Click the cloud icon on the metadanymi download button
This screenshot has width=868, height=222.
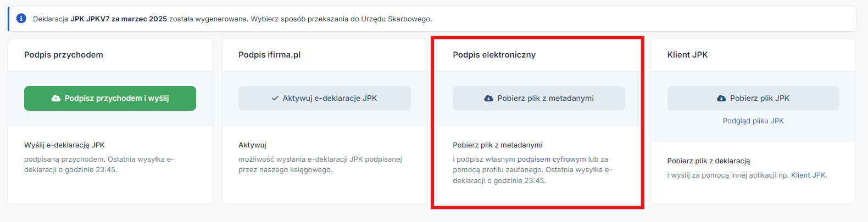point(488,98)
